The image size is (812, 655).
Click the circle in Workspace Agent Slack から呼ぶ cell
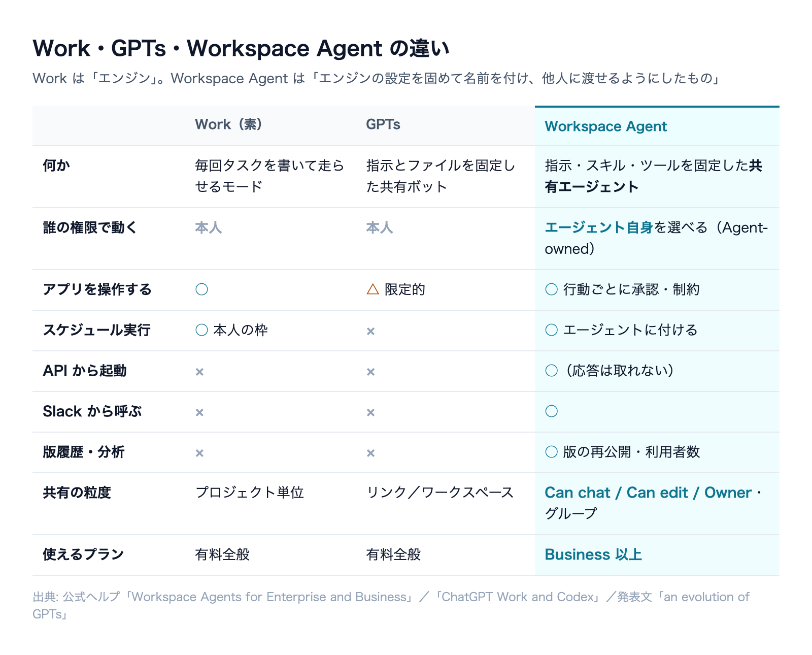click(x=551, y=411)
